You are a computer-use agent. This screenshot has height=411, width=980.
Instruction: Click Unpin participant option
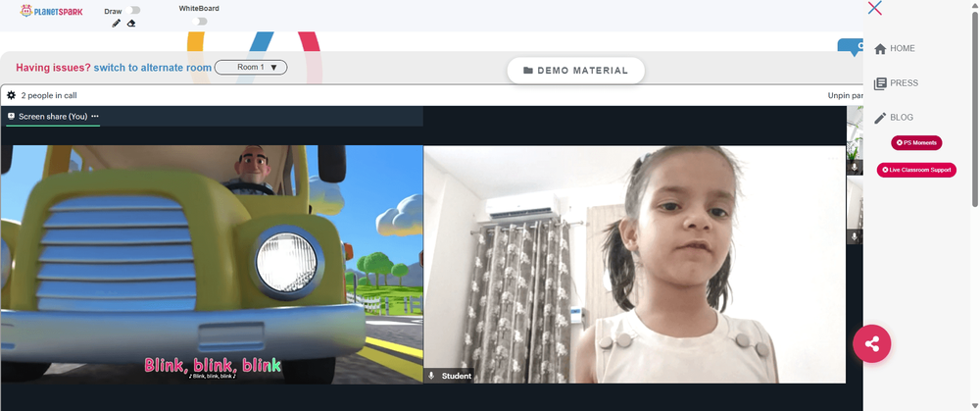(845, 96)
